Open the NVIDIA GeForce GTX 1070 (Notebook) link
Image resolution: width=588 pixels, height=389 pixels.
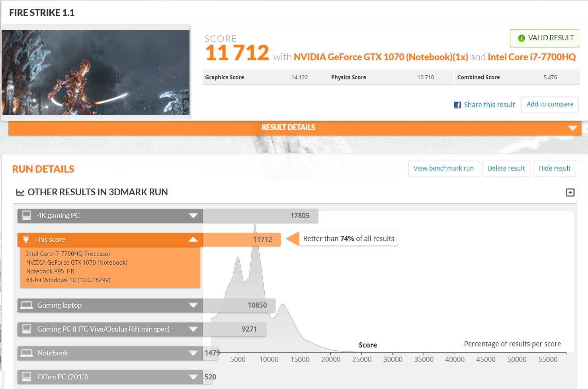tap(381, 57)
